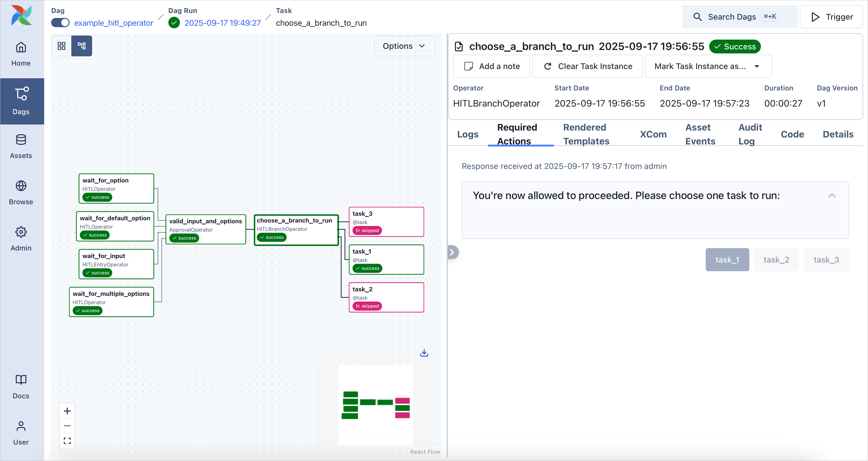Expand the Mark Task Instance as dropdown

pos(708,66)
